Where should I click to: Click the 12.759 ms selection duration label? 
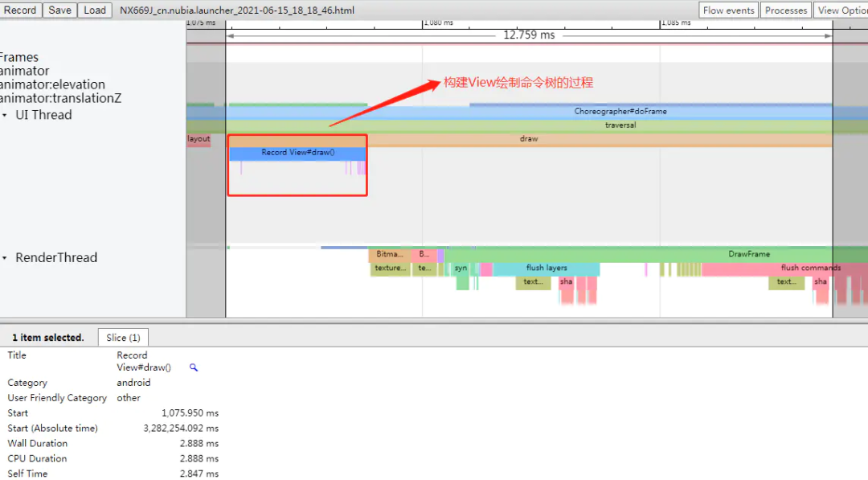point(529,35)
